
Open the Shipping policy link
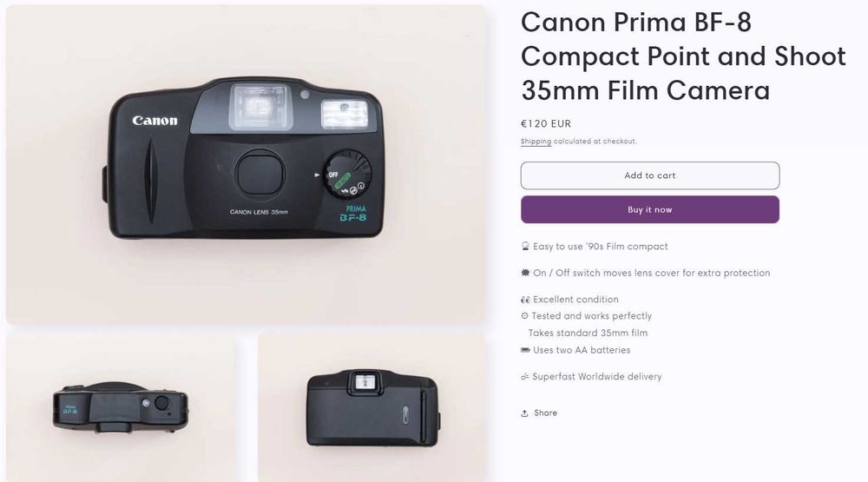536,142
